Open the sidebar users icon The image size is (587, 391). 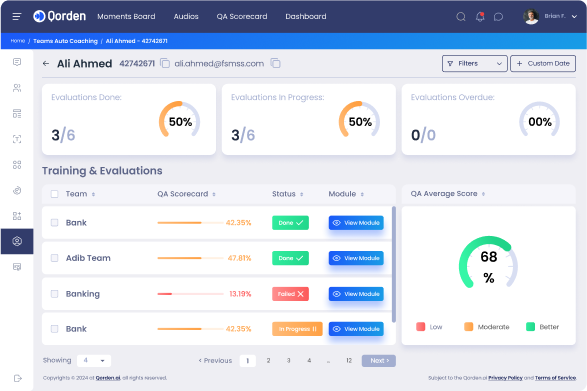coord(17,88)
